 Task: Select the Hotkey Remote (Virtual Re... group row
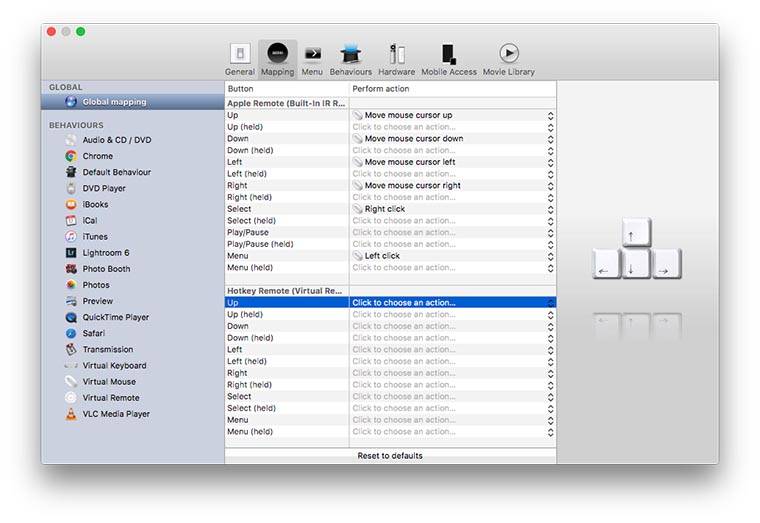(391, 291)
